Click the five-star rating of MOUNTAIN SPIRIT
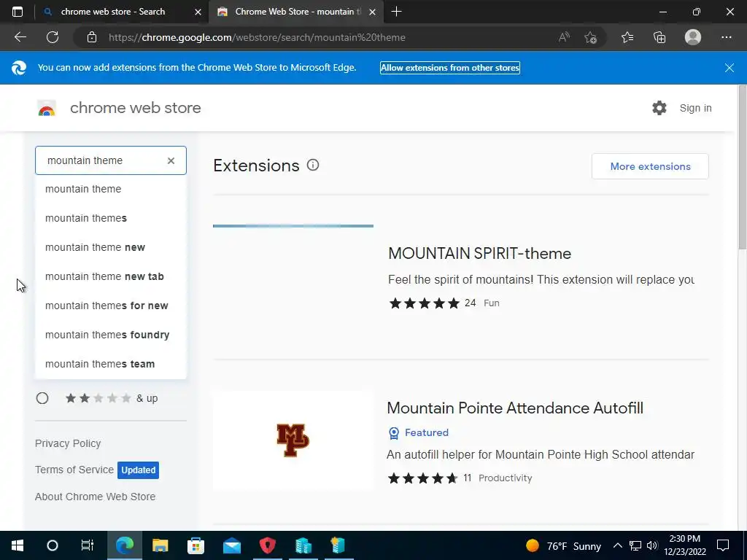 pyautogui.click(x=424, y=303)
